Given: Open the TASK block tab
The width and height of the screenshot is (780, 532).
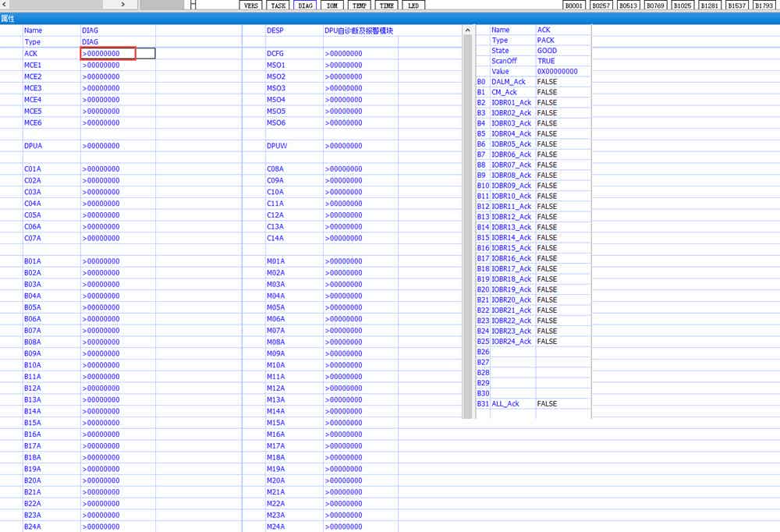Looking at the screenshot, I should 278,5.
